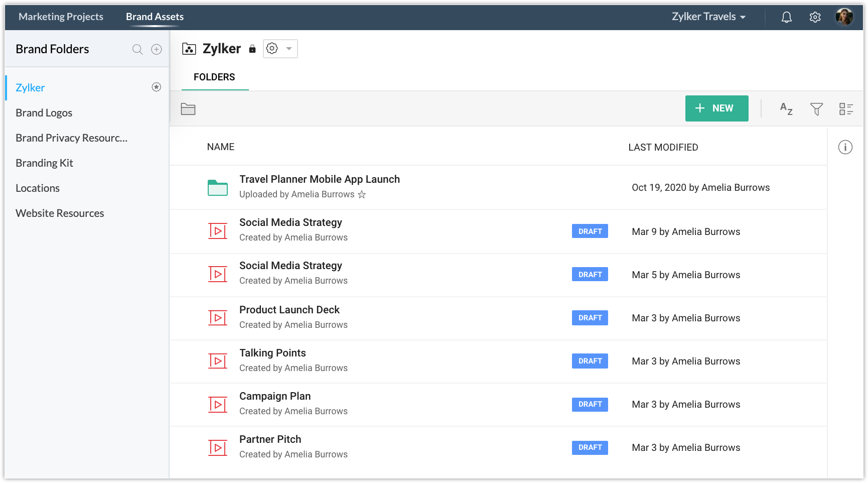This screenshot has height=483, width=868.
Task: Open the Product Launch Deck presentation
Action: click(x=289, y=310)
